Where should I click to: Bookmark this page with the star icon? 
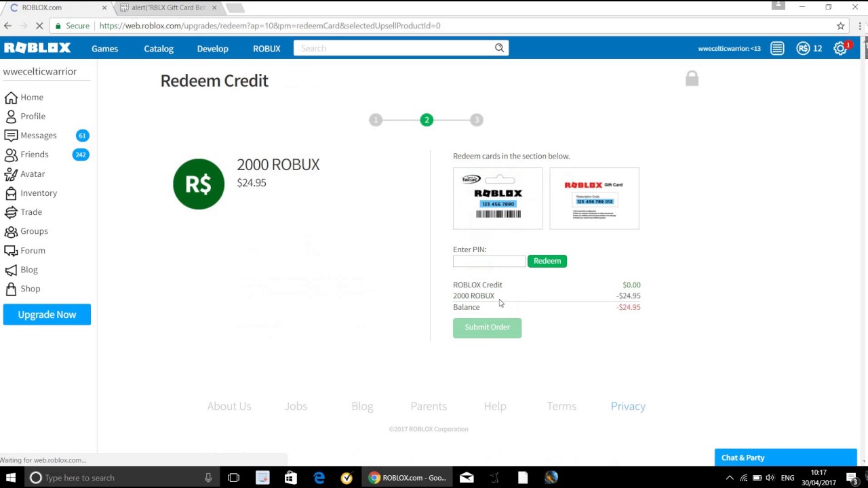pyautogui.click(x=841, y=26)
